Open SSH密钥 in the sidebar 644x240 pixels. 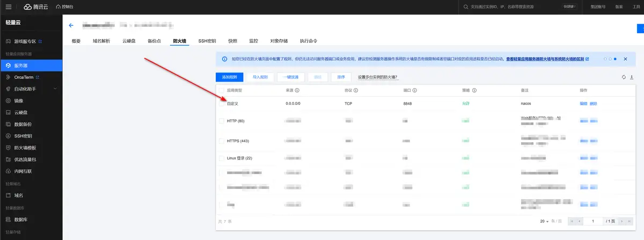pyautogui.click(x=31, y=136)
